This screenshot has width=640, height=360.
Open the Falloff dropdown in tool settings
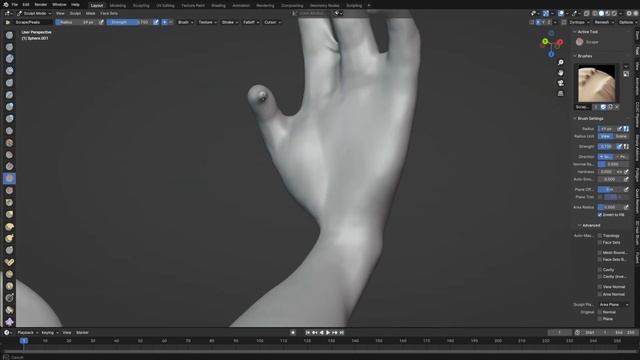(x=251, y=22)
